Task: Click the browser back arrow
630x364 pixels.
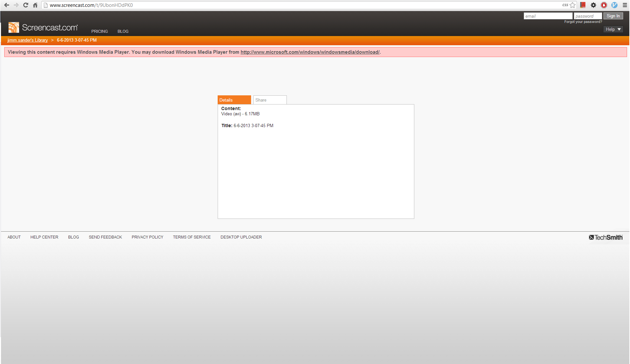Action: coord(7,5)
